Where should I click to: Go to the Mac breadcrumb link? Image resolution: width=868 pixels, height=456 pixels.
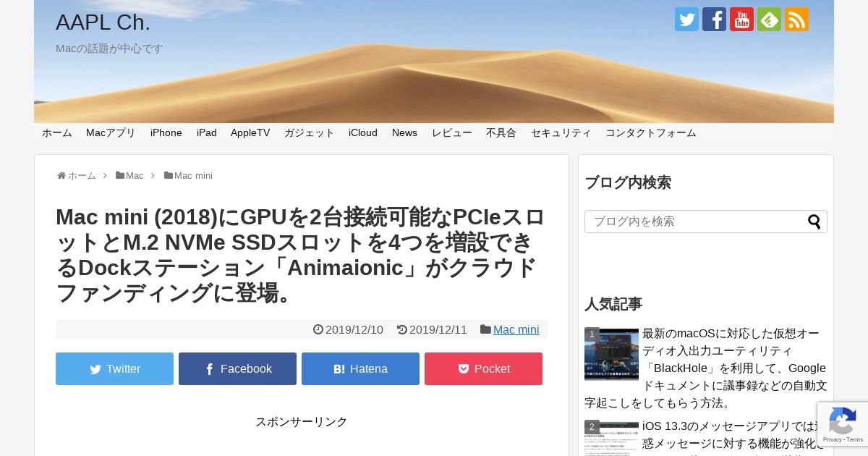click(135, 176)
